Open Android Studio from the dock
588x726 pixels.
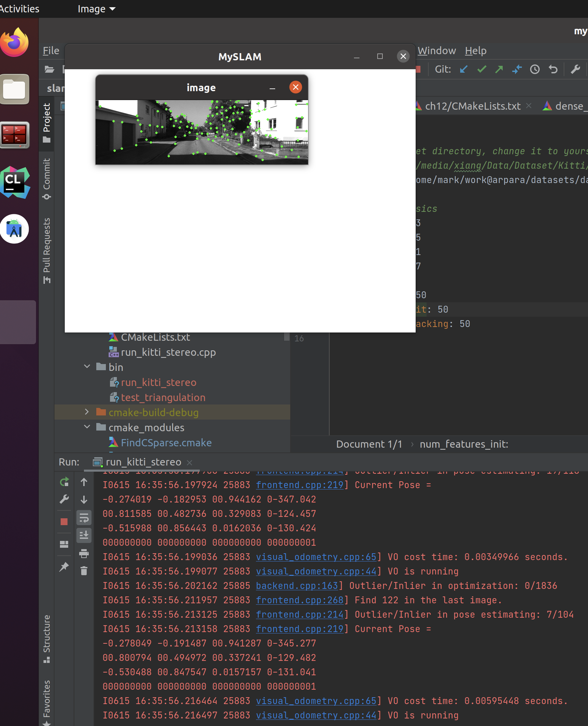[14, 229]
